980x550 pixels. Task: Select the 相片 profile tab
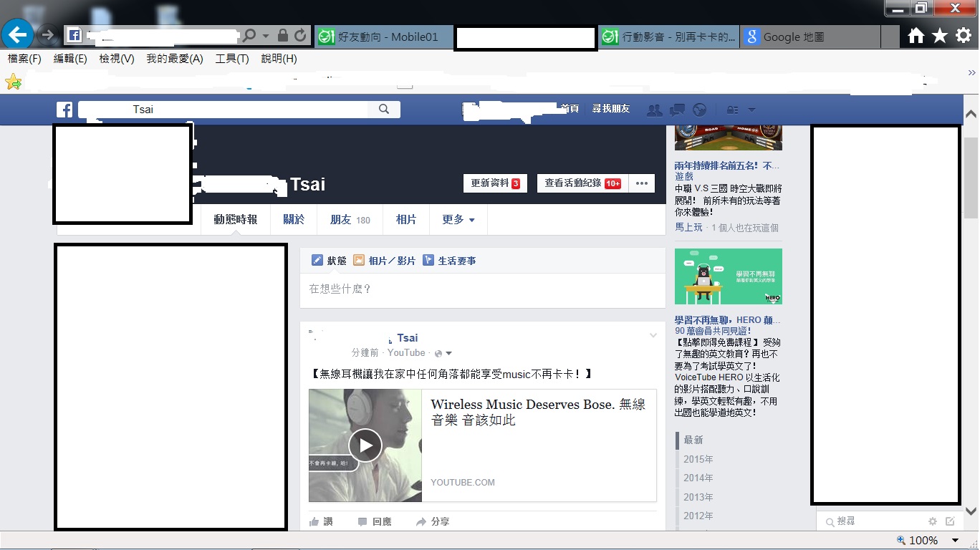tap(406, 220)
